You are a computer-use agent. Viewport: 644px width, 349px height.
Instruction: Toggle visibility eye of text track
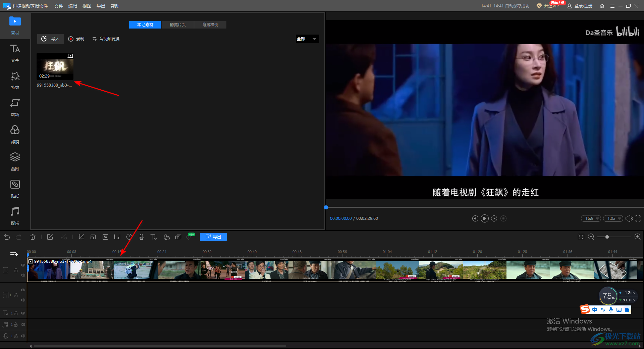pos(23,313)
